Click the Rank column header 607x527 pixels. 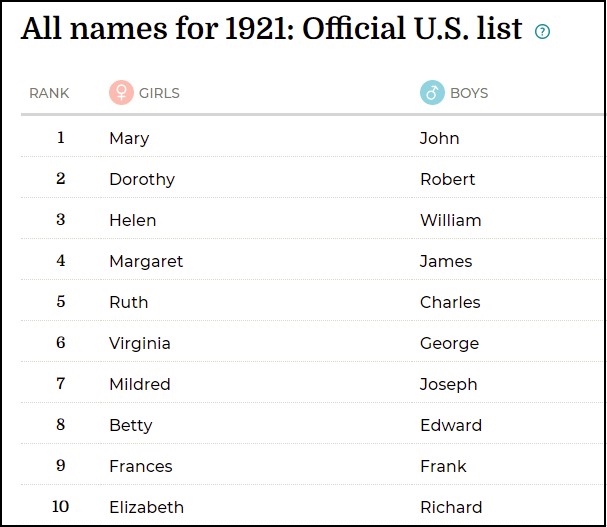[x=49, y=93]
